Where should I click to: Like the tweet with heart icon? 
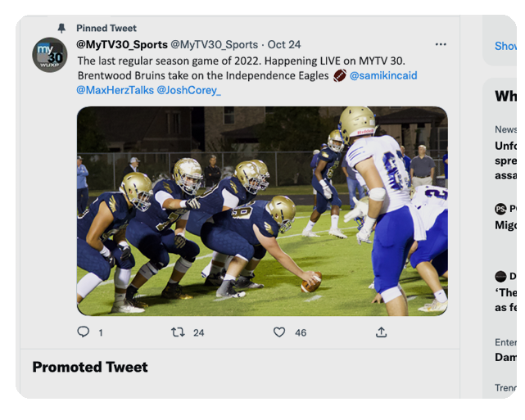[279, 332]
